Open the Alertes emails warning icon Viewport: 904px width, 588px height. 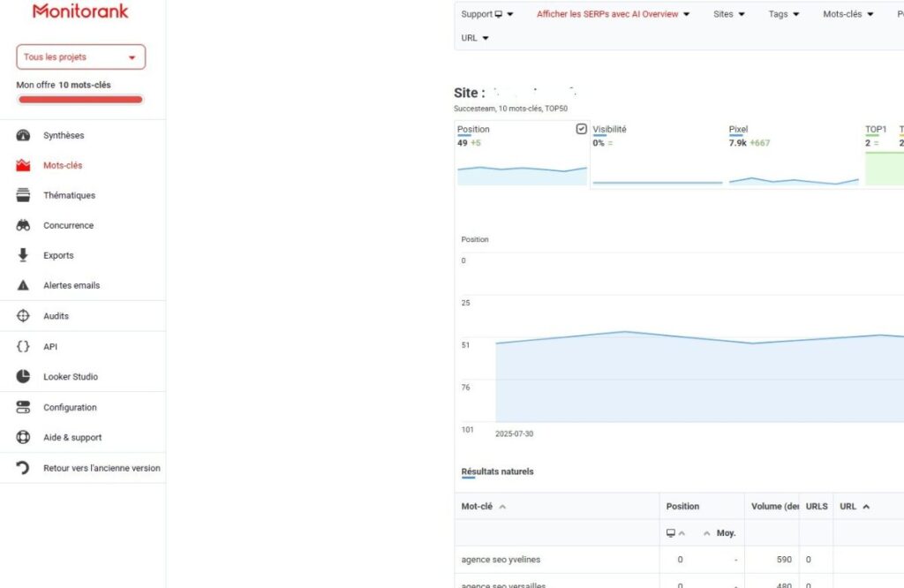tap(23, 285)
